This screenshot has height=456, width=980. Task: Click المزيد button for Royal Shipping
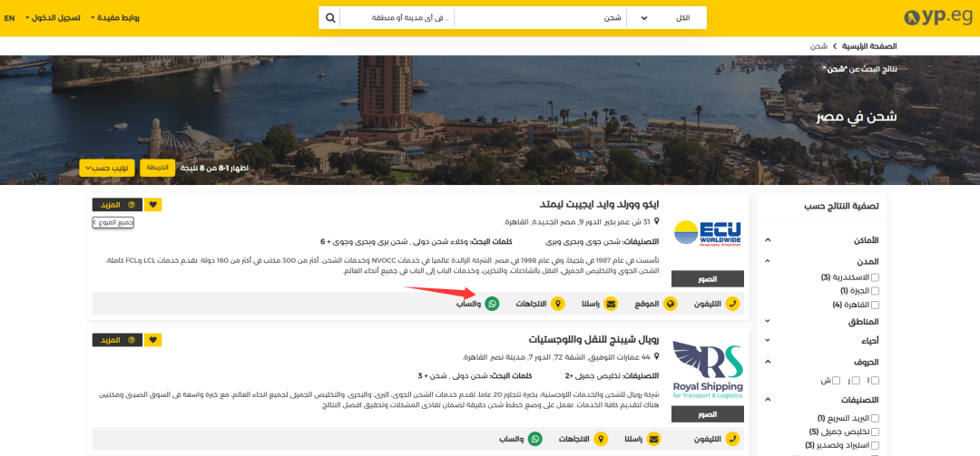pos(117,340)
